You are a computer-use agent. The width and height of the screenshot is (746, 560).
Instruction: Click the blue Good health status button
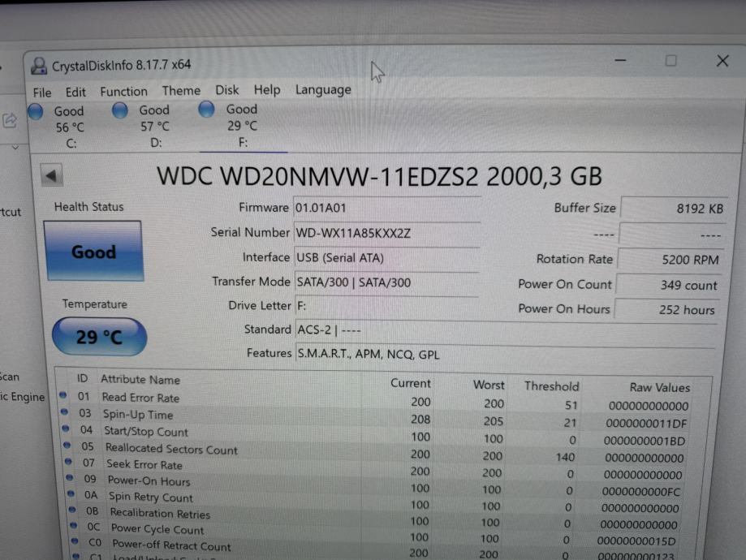pyautogui.click(x=93, y=252)
